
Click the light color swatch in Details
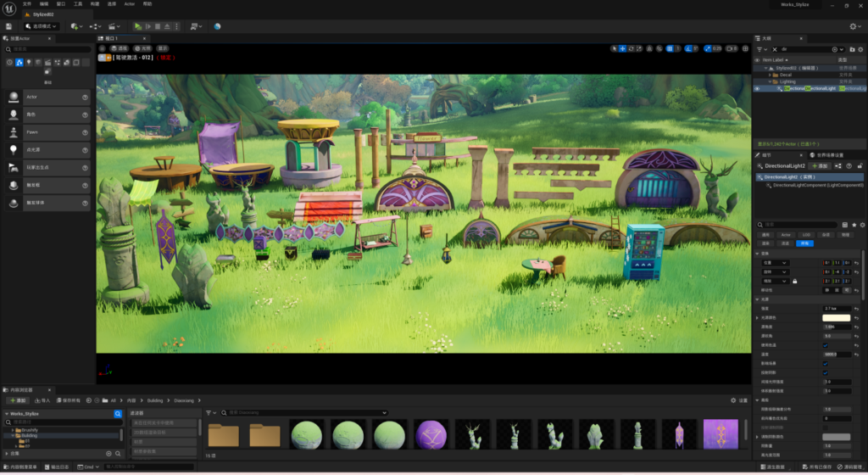[x=836, y=318]
